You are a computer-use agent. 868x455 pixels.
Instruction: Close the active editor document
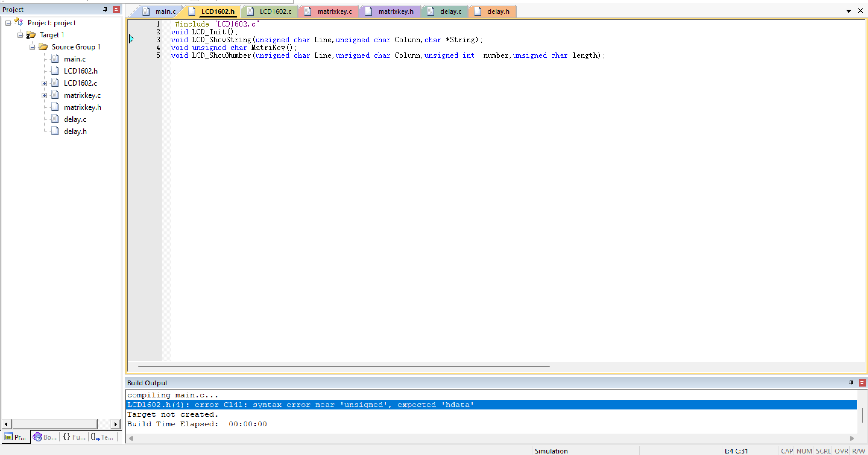[860, 11]
